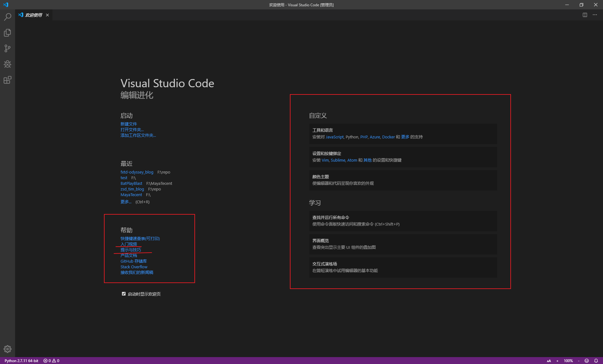Minimize the VS Code window
603x364 pixels.
click(x=567, y=5)
